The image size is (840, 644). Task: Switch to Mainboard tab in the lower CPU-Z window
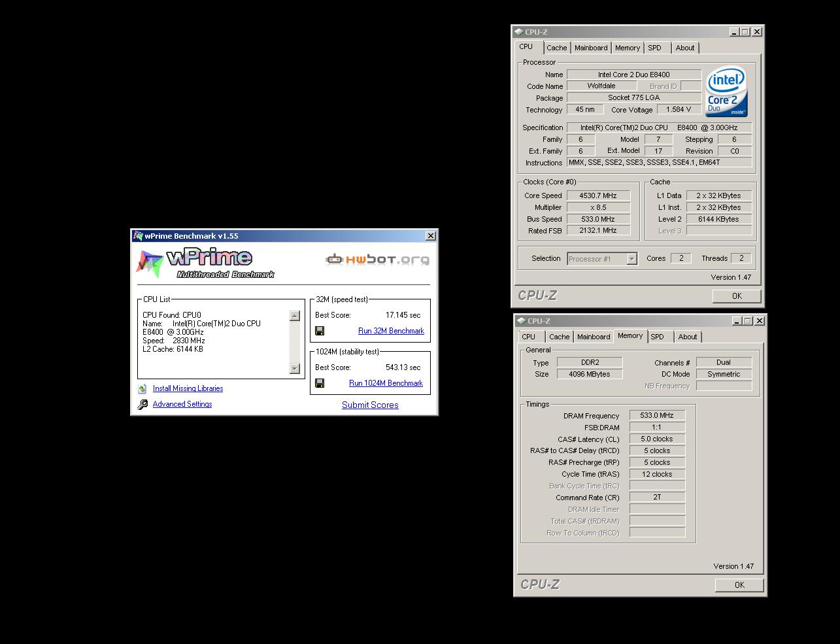594,337
